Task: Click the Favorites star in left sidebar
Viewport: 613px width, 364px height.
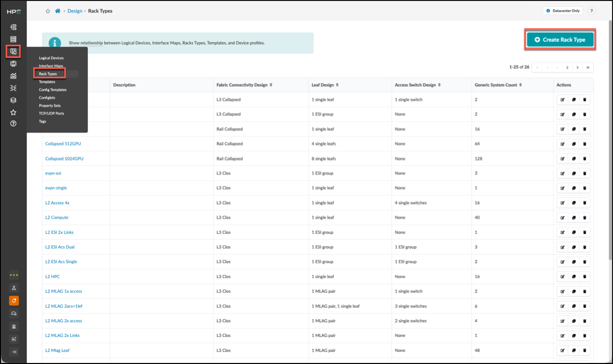Action: [13, 112]
